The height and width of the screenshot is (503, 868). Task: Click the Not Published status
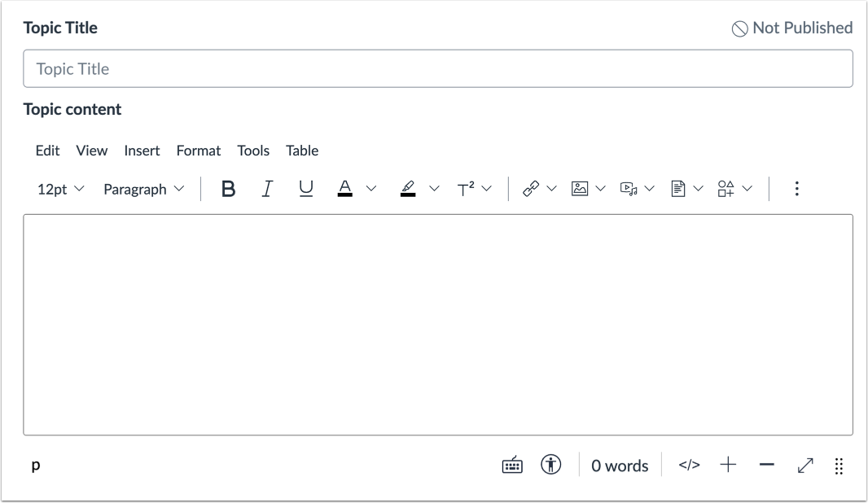click(x=791, y=27)
